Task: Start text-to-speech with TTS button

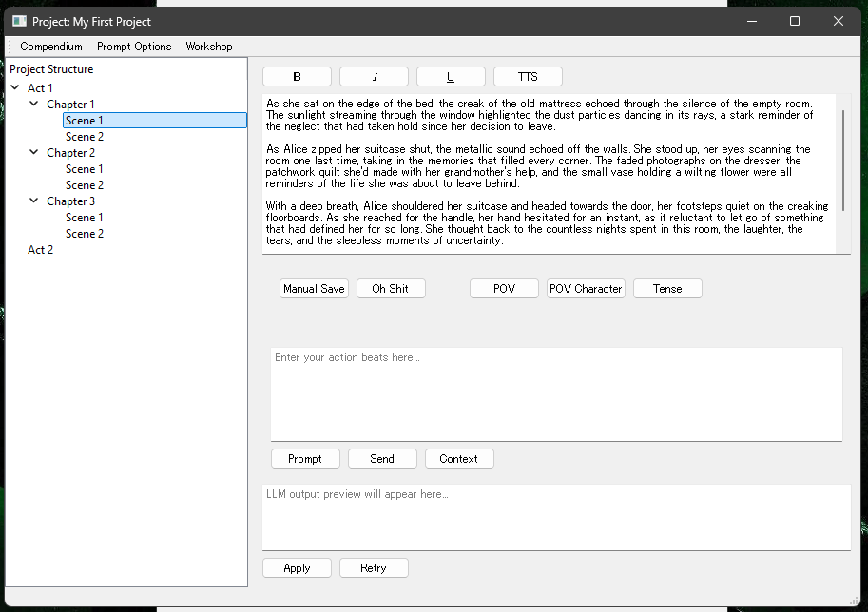Action: (528, 77)
